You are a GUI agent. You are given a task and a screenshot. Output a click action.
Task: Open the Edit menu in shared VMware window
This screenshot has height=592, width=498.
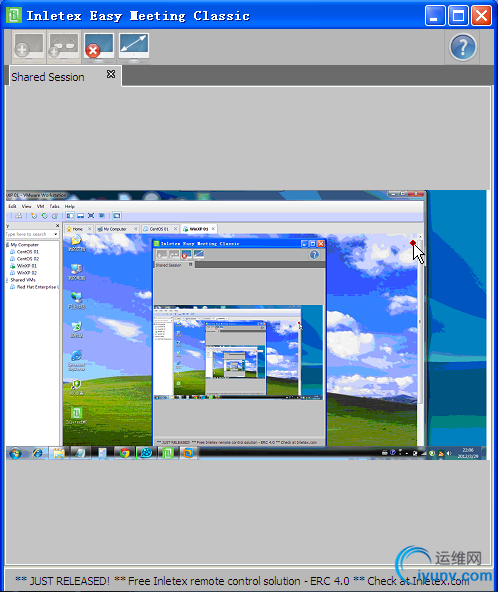coord(12,206)
